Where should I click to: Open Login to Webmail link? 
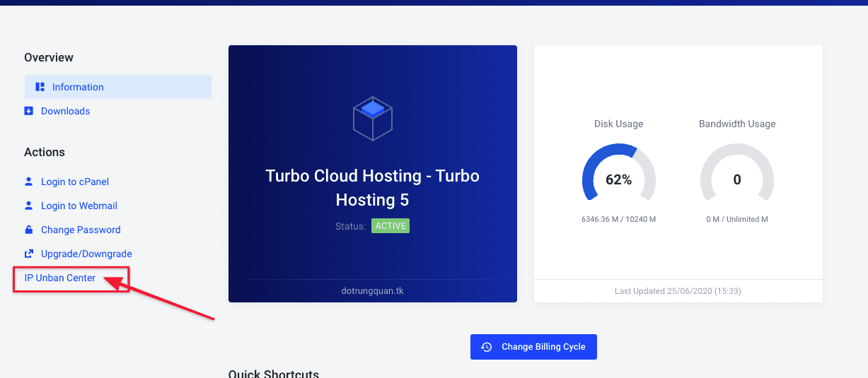coord(79,206)
